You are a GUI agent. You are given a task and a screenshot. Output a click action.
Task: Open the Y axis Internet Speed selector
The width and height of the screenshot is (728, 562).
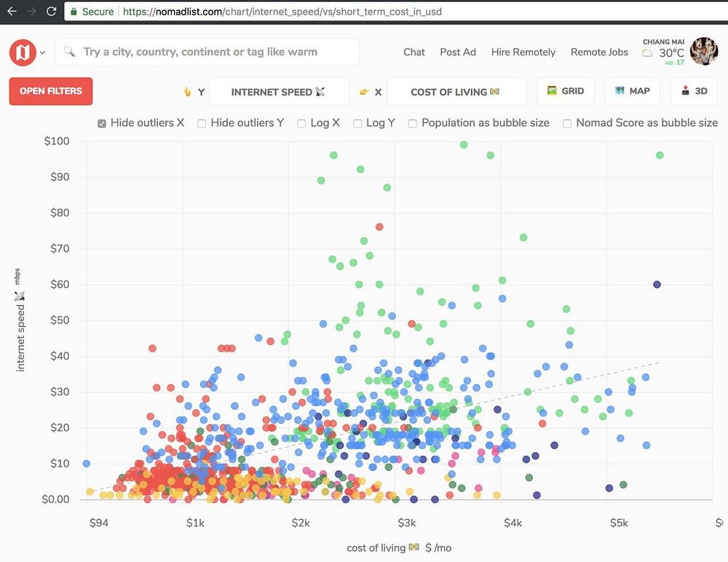point(280,92)
